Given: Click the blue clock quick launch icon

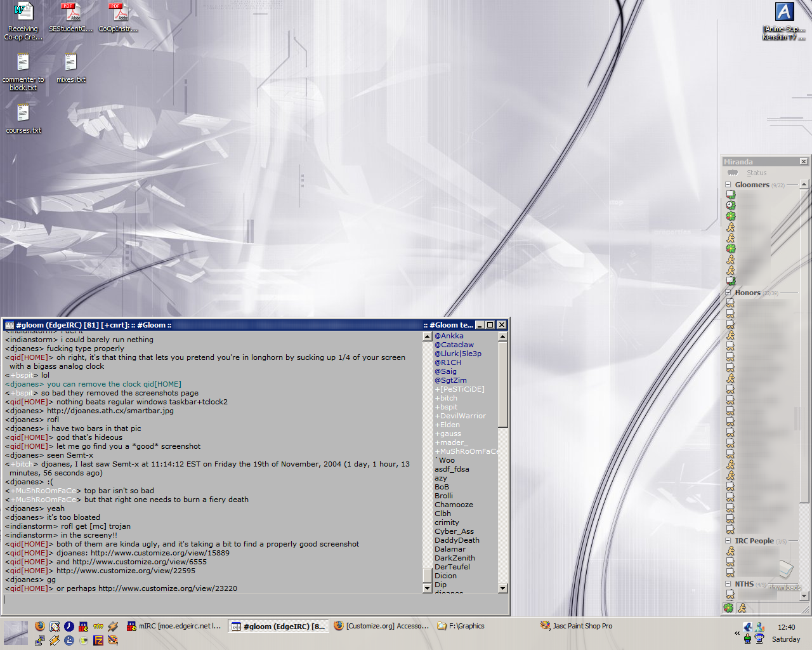Looking at the screenshot, I should pyautogui.click(x=69, y=627).
